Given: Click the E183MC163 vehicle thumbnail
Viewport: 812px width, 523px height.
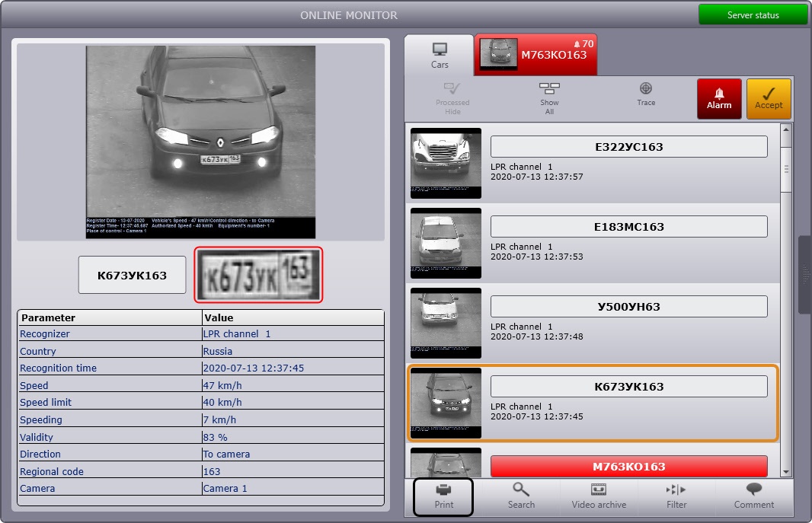Looking at the screenshot, I should tap(446, 243).
